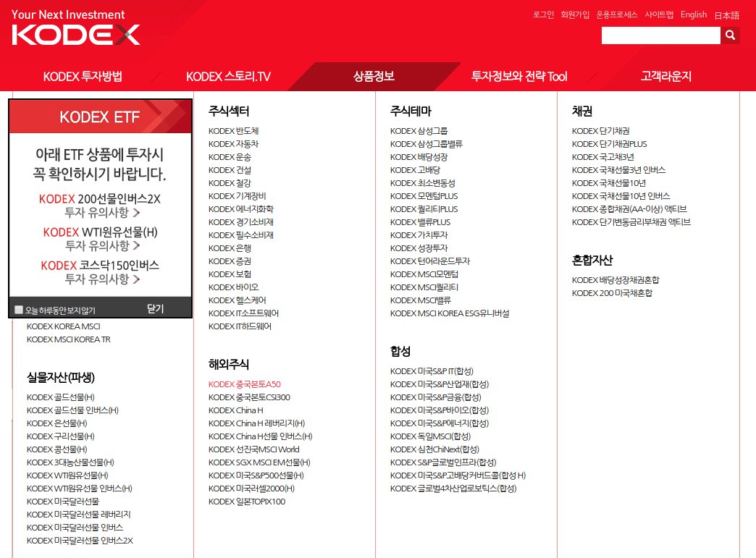Open KODEX 종합채권(AA-이상) 액티브
This screenshot has width=756, height=558.
click(x=629, y=209)
